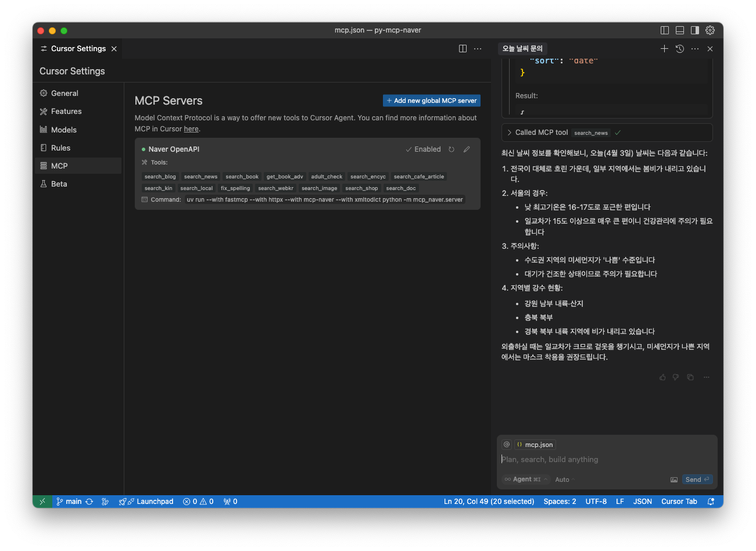756x551 pixels.
Task: Open Beta settings section
Action: (x=78, y=184)
